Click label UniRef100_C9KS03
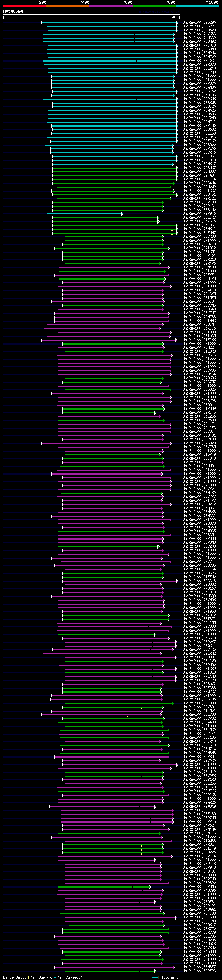The width and height of the screenshot is (222, 980). click(199, 917)
